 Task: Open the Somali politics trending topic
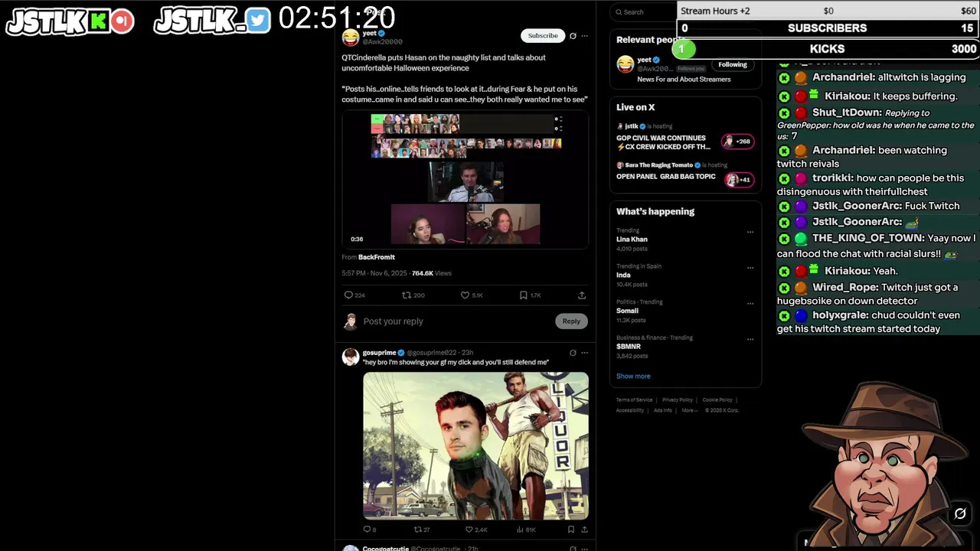(x=627, y=311)
